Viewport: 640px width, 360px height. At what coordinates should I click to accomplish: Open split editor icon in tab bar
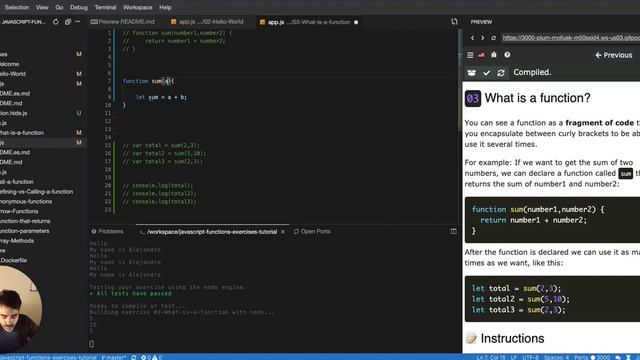tap(454, 22)
